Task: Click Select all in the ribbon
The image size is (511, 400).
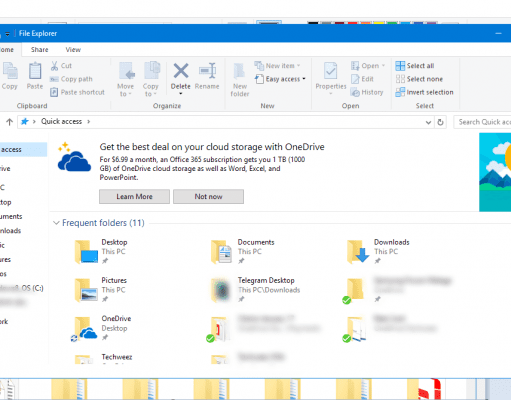Action: coord(415,66)
